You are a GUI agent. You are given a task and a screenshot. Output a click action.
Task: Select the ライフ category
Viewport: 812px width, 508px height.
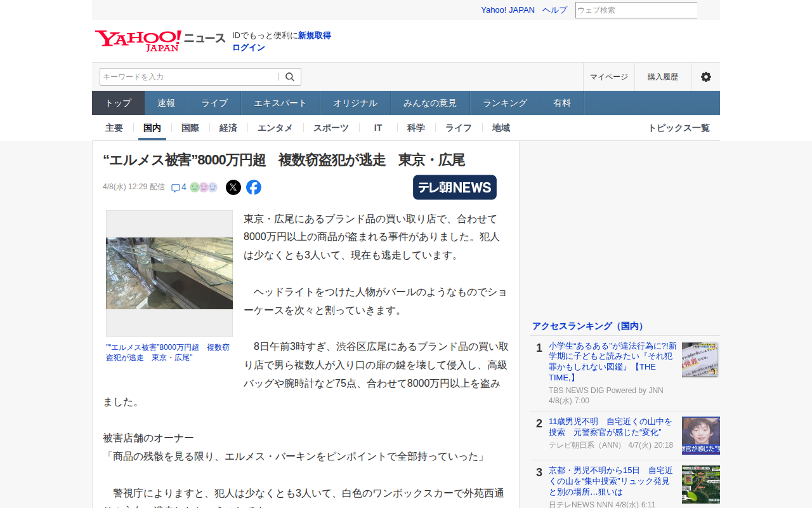pos(459,128)
